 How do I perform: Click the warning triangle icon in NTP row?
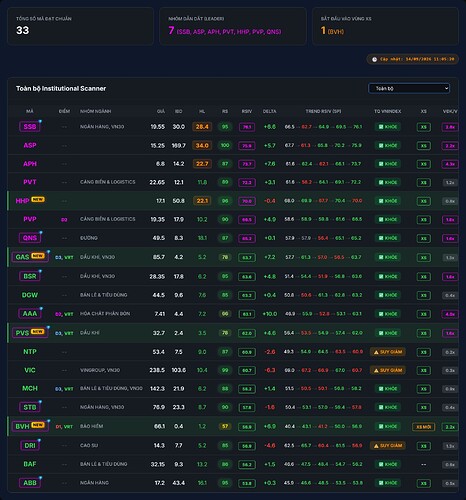[376, 352]
